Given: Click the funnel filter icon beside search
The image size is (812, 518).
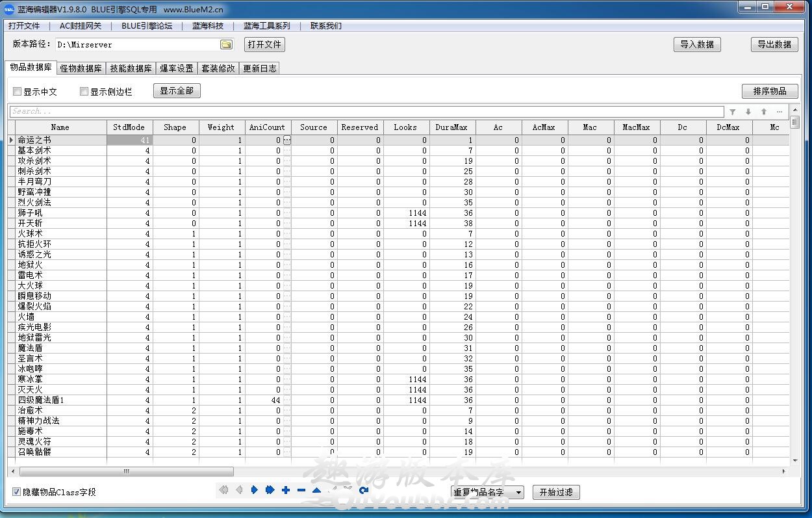Looking at the screenshot, I should click(x=732, y=112).
